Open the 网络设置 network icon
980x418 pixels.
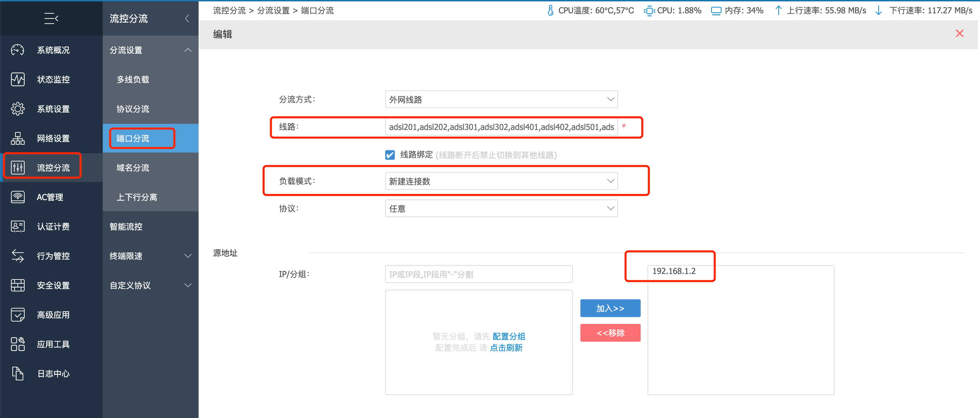click(x=17, y=138)
